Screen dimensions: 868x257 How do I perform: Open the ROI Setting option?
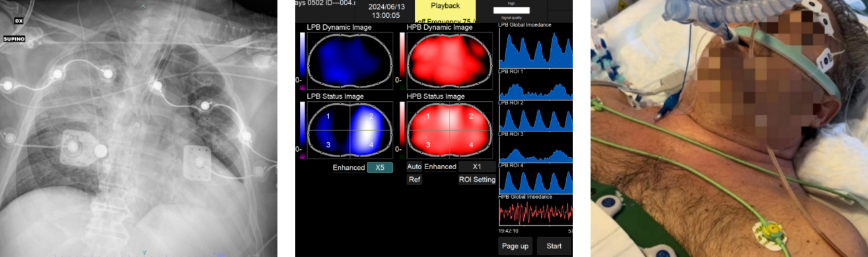tap(477, 179)
